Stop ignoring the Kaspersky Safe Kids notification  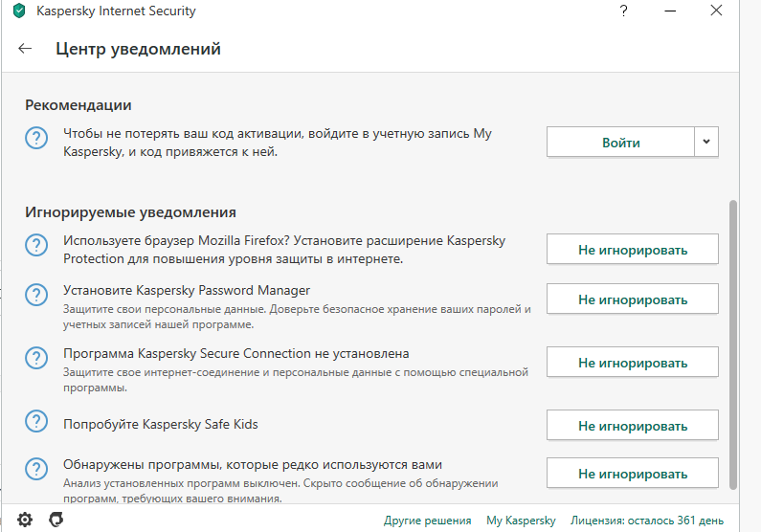coord(632,425)
